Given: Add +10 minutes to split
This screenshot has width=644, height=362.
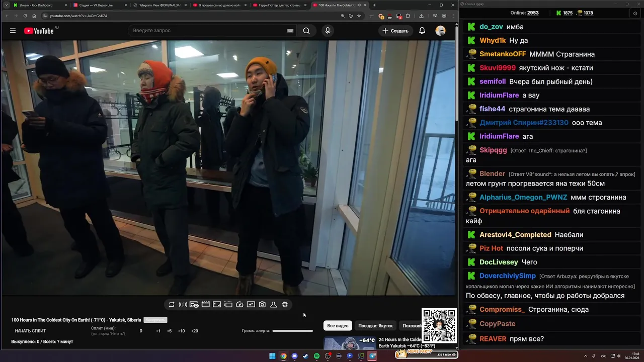Looking at the screenshot, I should [x=181, y=331].
